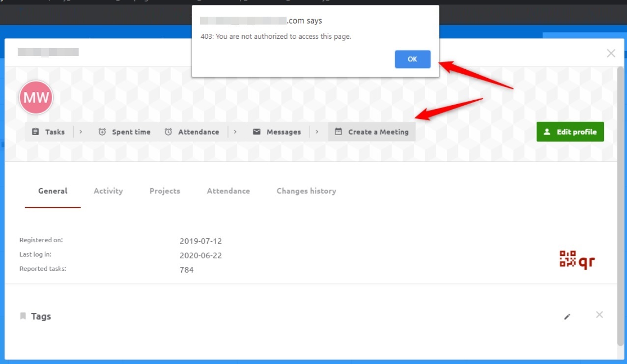Viewport: 627px width, 364px height.
Task: Click the pencil icon to edit Tags
Action: (567, 317)
